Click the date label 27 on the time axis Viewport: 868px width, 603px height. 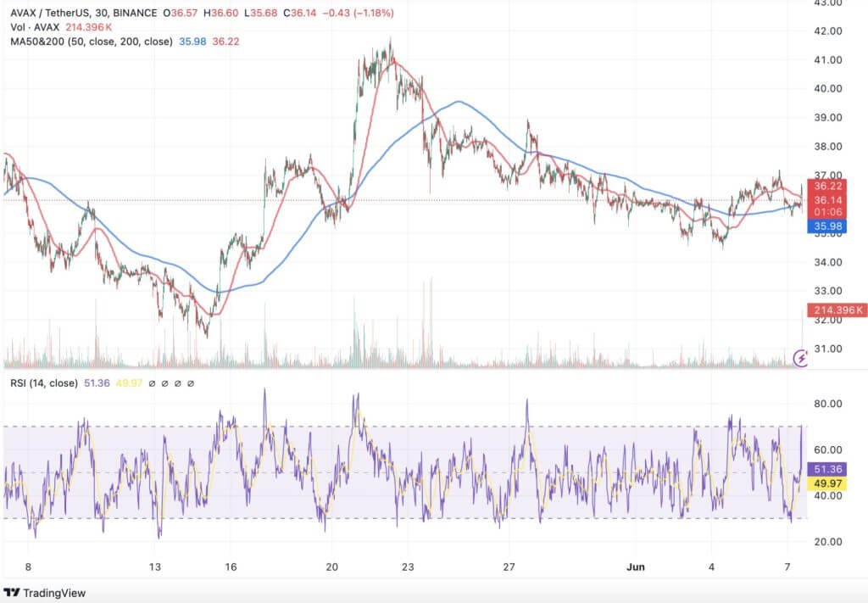pos(509,567)
